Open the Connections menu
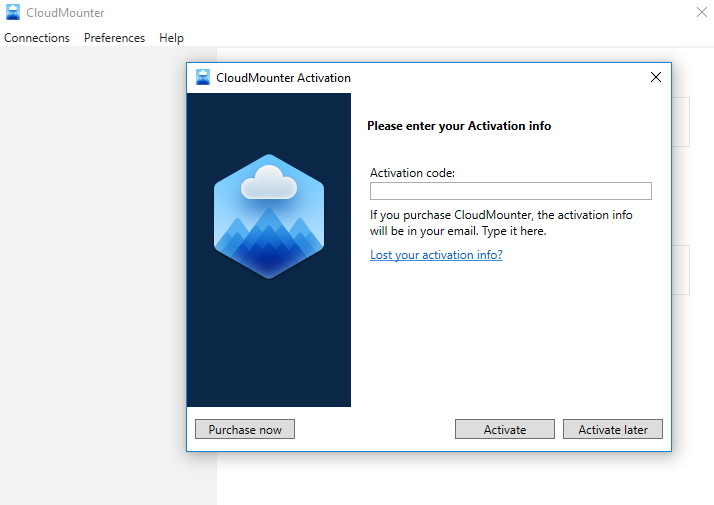 pyautogui.click(x=37, y=38)
